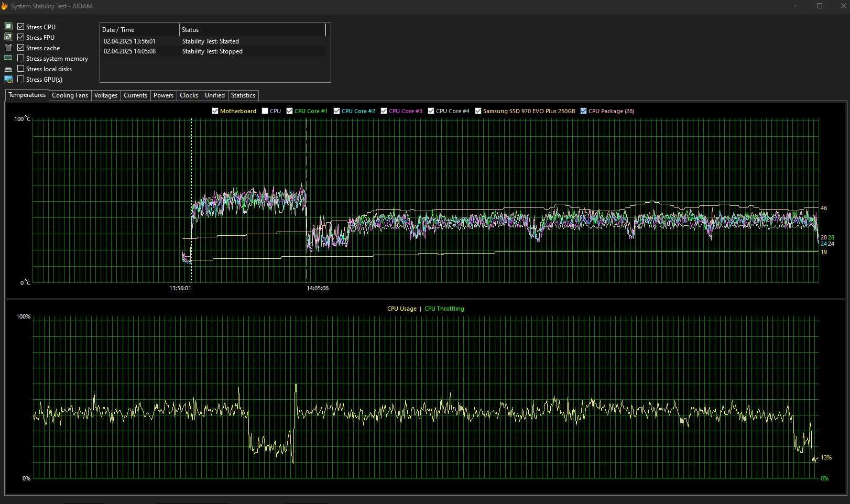
Task: Click the cache icon beside Stress cache
Action: tap(8, 47)
